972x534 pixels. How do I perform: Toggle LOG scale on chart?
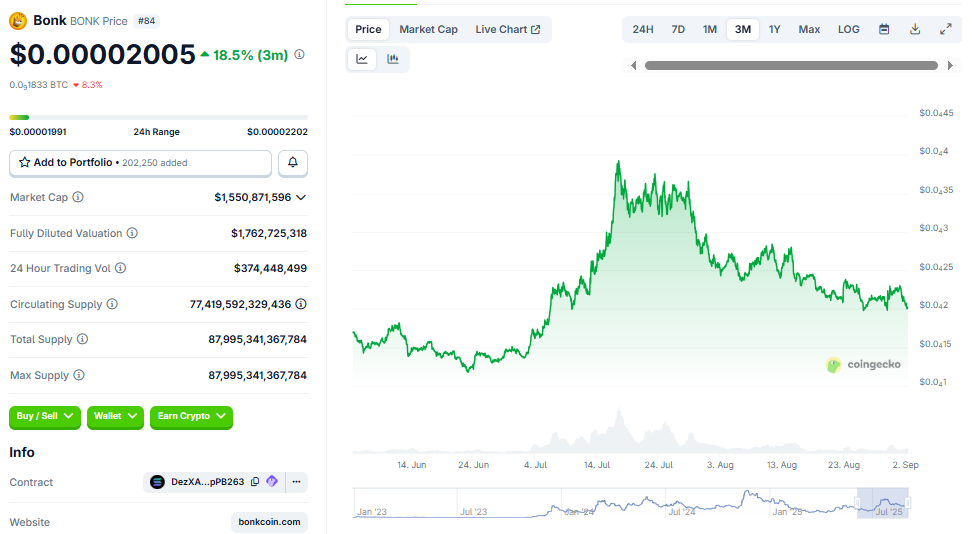849,29
